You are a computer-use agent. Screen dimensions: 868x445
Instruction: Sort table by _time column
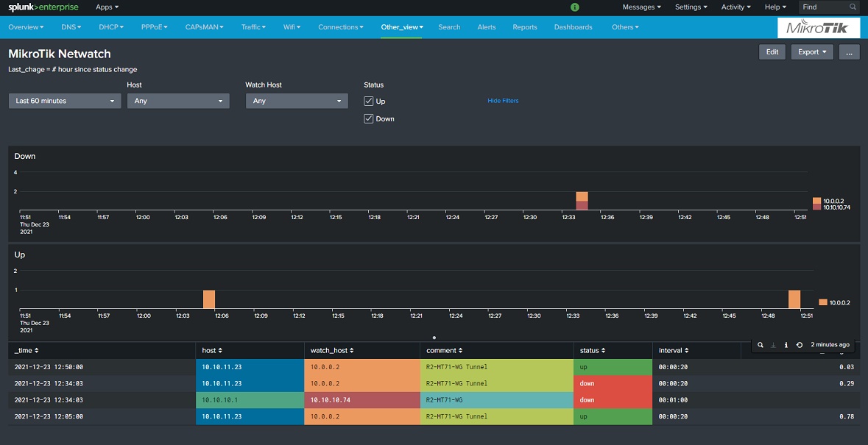pyautogui.click(x=27, y=350)
